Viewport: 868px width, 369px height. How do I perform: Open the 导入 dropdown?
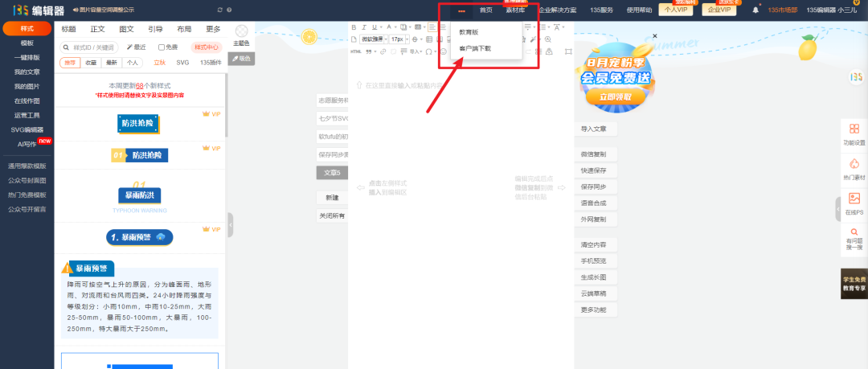point(415,51)
